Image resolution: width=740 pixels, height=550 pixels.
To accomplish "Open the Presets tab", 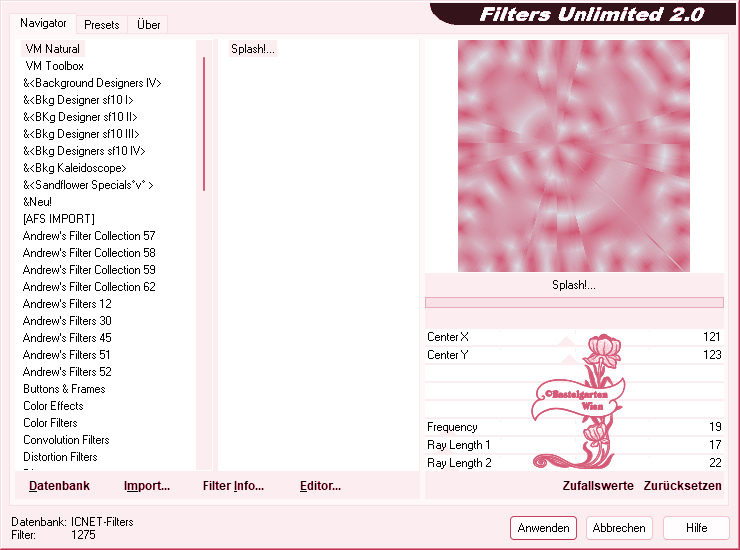I will pos(101,25).
